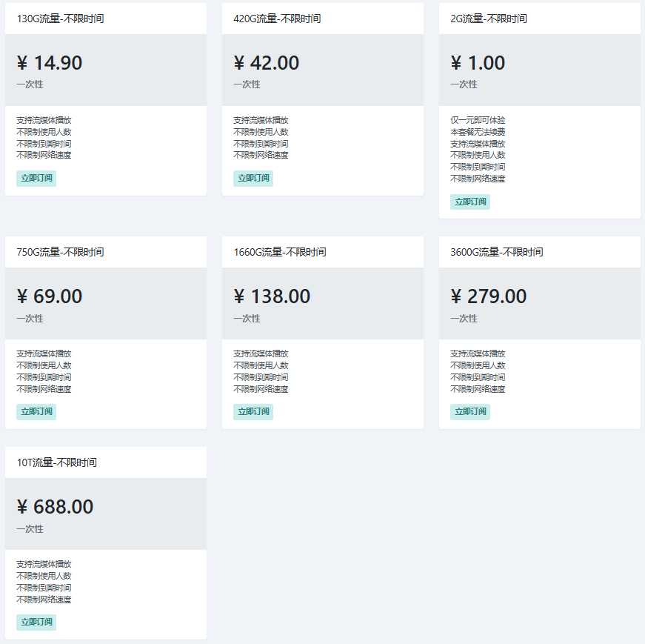Image resolution: width=645 pixels, height=644 pixels.
Task: Click the ¥ 14.90 price
Action: coord(50,63)
